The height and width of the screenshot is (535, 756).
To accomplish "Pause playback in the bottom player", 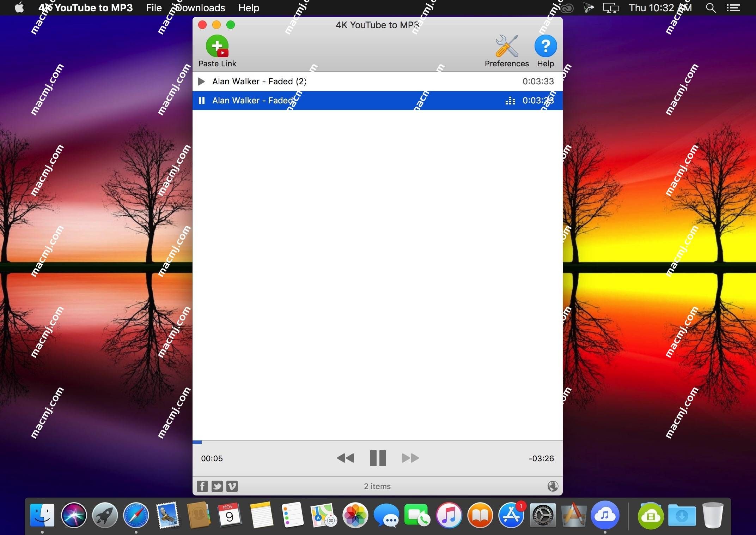I will (378, 458).
